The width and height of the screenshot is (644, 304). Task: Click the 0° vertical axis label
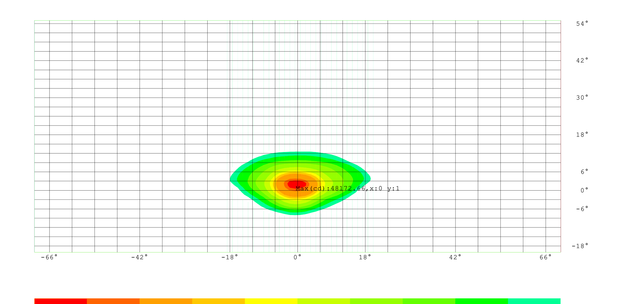(x=585, y=191)
